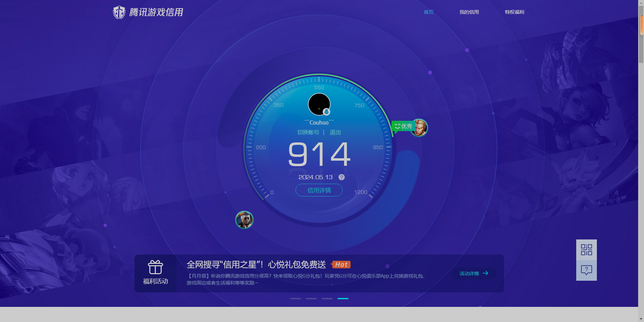This screenshot has height=322, width=644.
Task: Click the 腾讯游戏信用 title text
Action: pyautogui.click(x=156, y=12)
